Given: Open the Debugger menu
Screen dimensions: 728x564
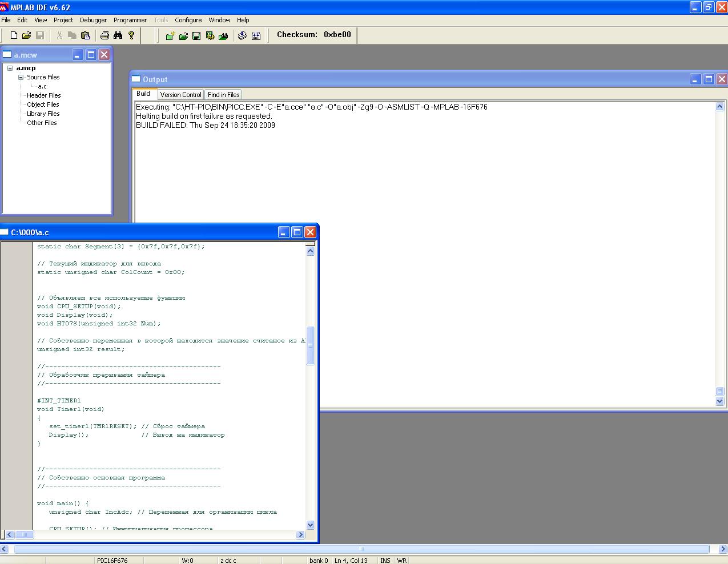Looking at the screenshot, I should (x=93, y=20).
